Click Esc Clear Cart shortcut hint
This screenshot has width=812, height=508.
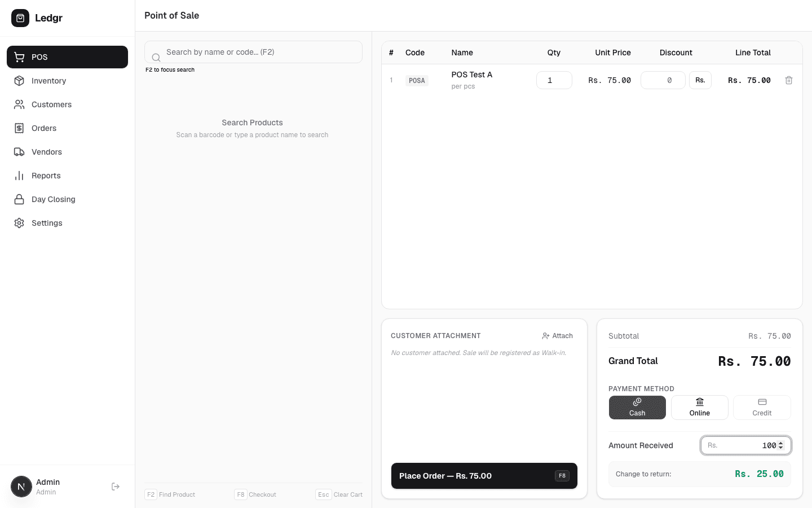click(x=339, y=494)
